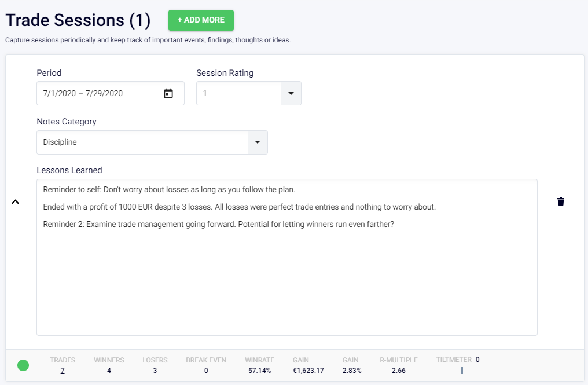Collapse the session using the chevron-up arrow
This screenshot has width=588, height=385.
pyautogui.click(x=16, y=202)
